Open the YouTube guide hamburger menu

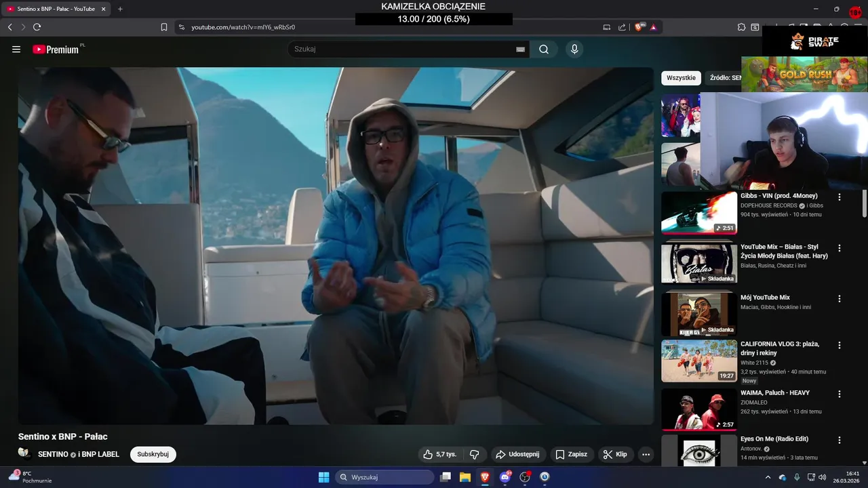tap(16, 49)
